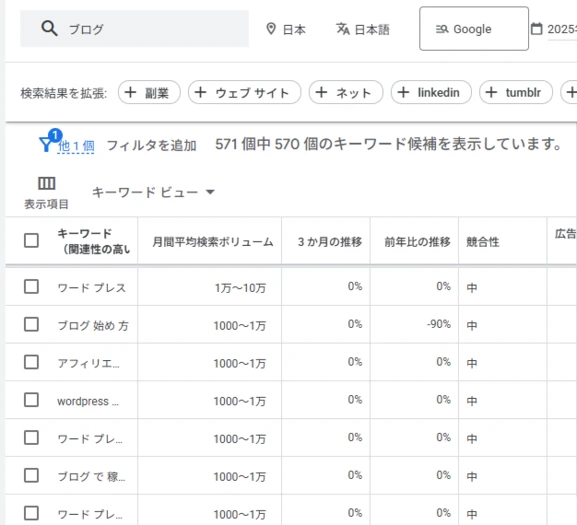Click the plus icon on the tumblr chip
The width and height of the screenshot is (577, 525).
[x=491, y=92]
